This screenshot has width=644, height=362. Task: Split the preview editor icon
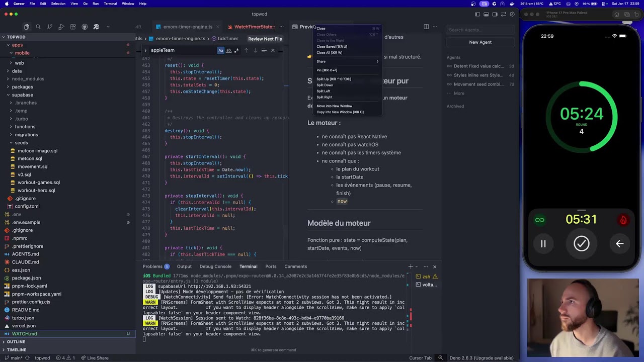coord(426,27)
